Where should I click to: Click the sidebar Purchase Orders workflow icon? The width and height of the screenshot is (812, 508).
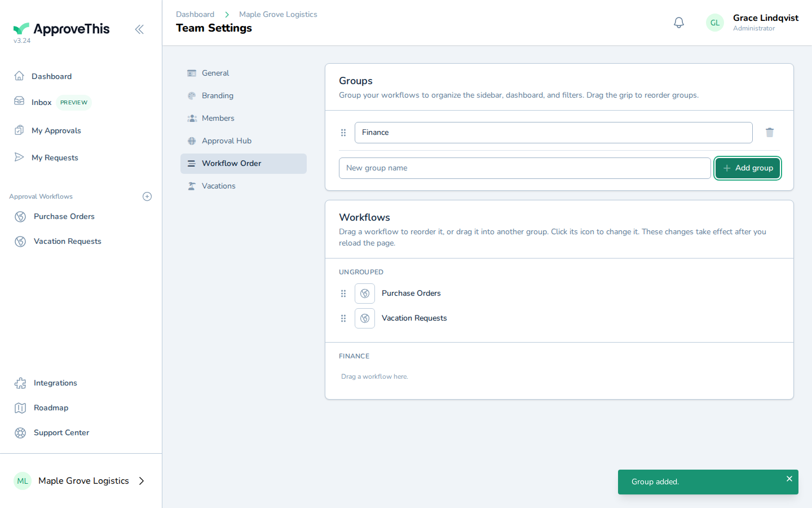[20, 217]
